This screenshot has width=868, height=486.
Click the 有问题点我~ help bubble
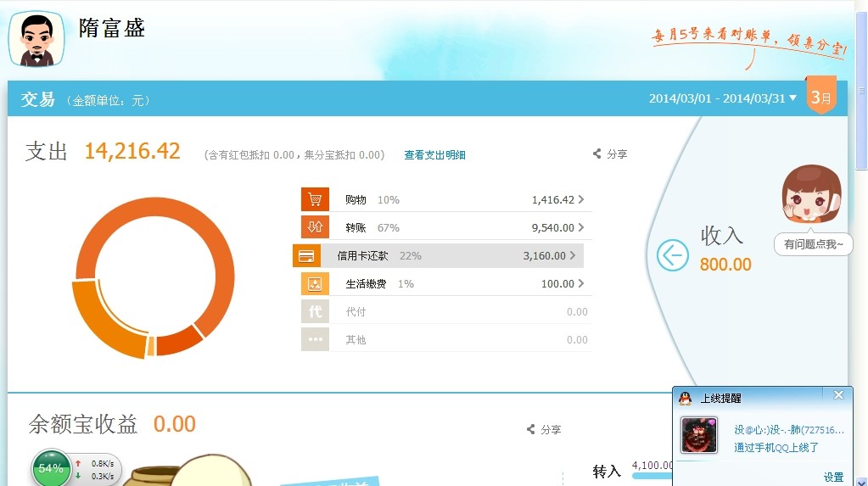(813, 244)
